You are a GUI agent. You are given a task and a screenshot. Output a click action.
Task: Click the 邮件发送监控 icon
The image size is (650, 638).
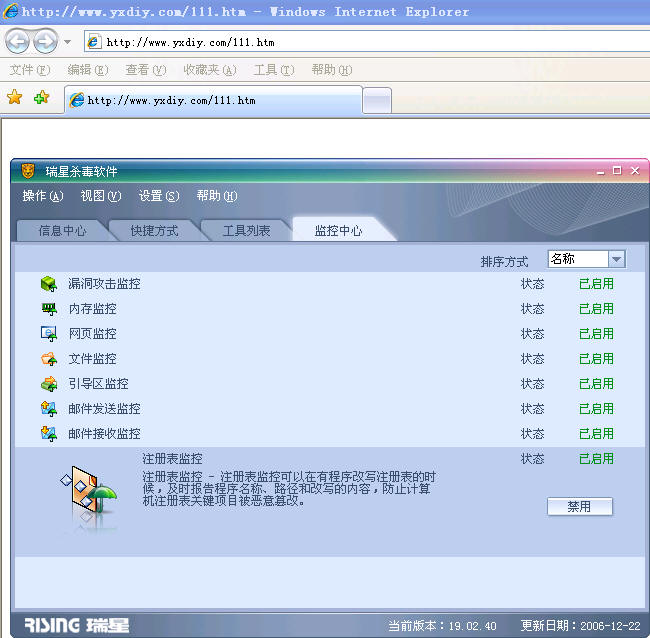[x=49, y=409]
